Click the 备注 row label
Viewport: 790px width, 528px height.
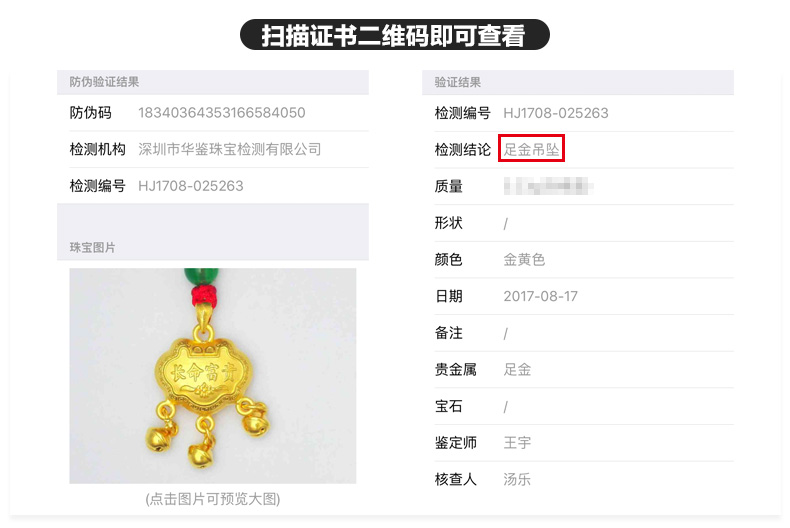[x=448, y=333]
